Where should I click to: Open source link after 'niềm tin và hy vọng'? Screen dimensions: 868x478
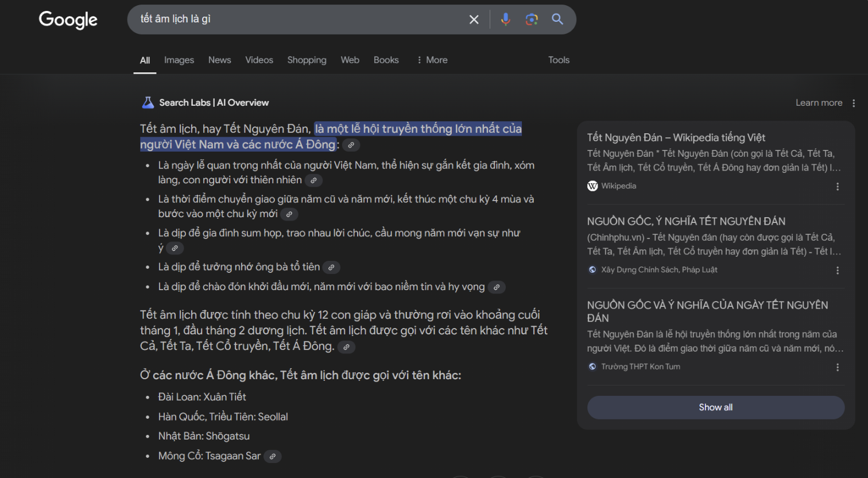coord(497,287)
